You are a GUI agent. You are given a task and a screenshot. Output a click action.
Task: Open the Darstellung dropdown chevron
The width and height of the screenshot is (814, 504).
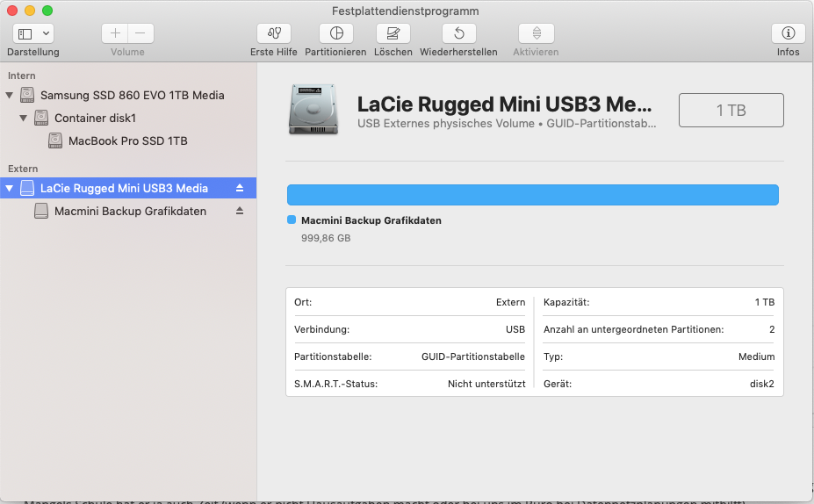[47, 33]
